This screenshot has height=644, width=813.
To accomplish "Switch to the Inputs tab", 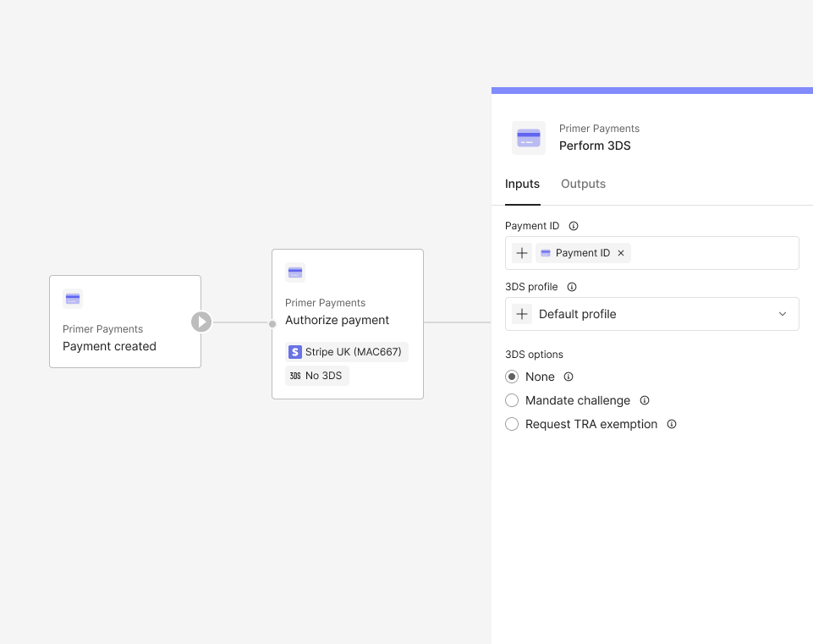I will [522, 184].
